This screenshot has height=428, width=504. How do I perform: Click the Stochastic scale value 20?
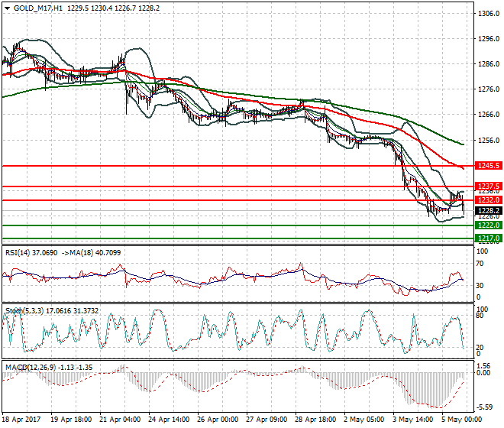point(480,348)
